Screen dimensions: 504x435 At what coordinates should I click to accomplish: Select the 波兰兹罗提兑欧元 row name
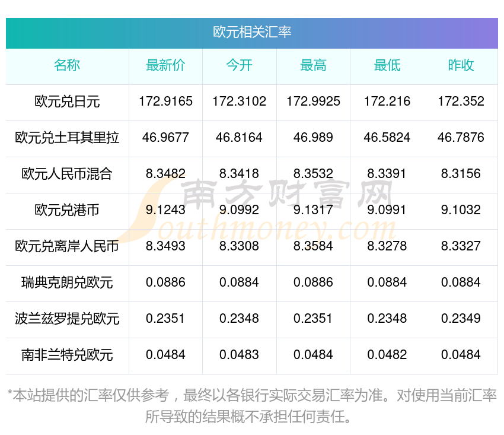(67, 319)
